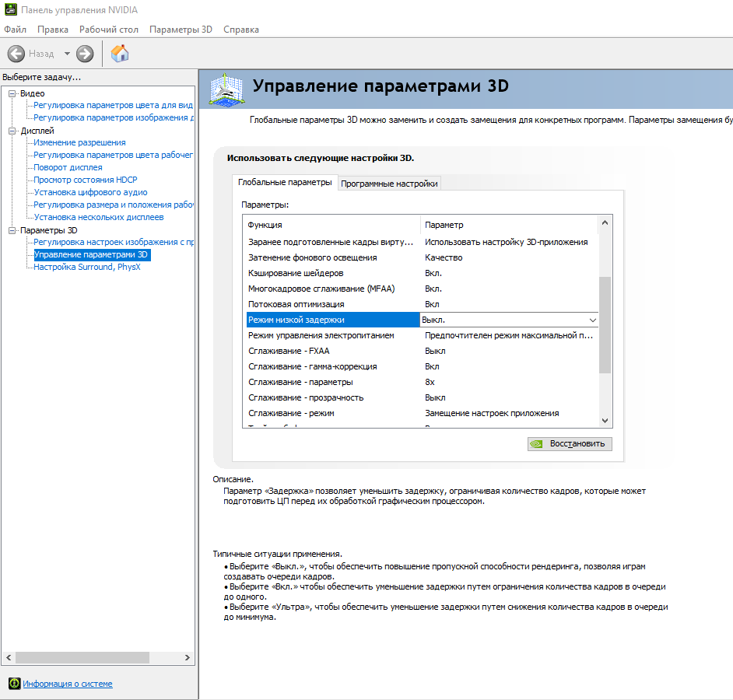This screenshot has height=700, width=733.
Task: Switch to Программные настройки tab
Action: pyautogui.click(x=389, y=184)
